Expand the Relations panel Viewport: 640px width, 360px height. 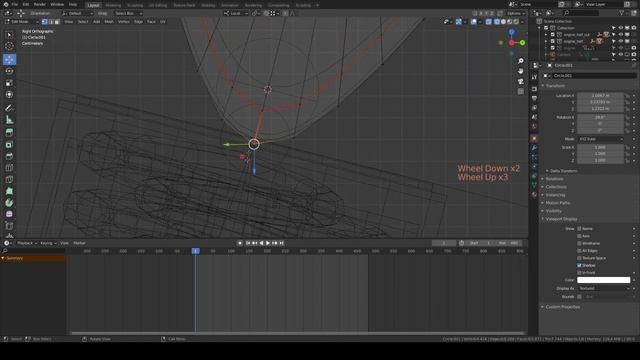click(x=554, y=179)
